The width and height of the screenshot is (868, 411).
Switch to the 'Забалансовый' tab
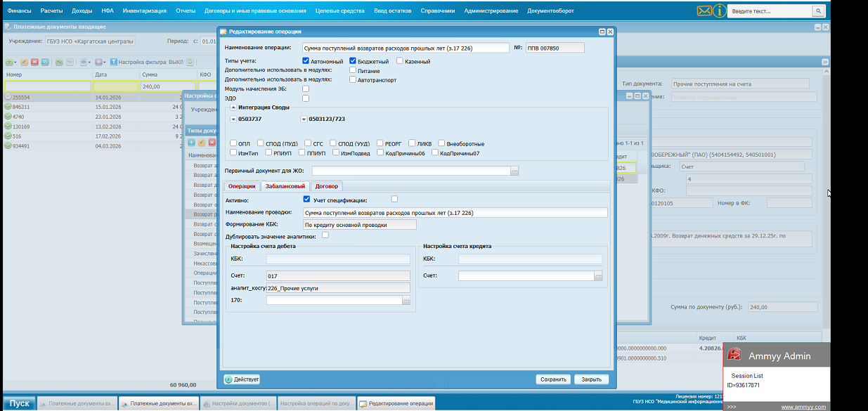pos(285,186)
